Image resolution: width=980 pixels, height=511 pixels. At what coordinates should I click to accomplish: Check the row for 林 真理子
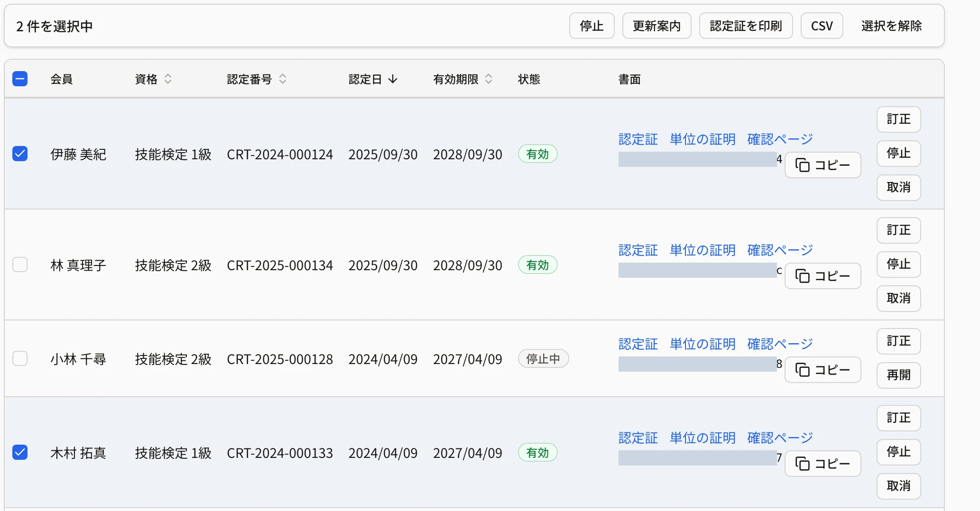click(x=20, y=265)
